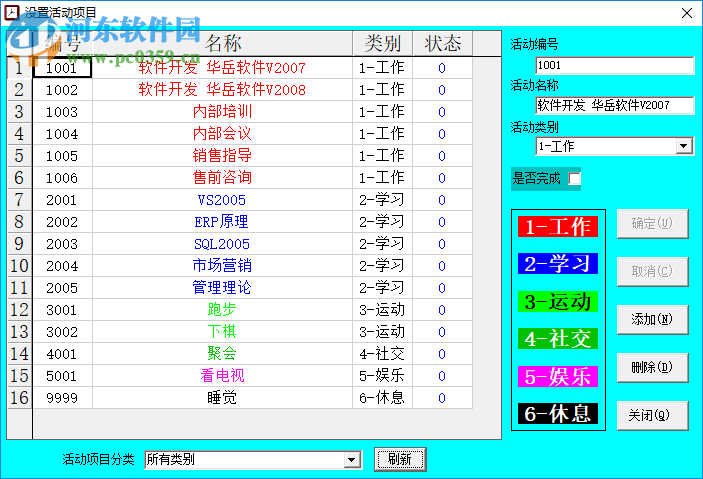Screen dimensions: 703x479
Task: Select the 软件开发 华岳软件V2008 entry
Action: pyautogui.click(x=222, y=90)
